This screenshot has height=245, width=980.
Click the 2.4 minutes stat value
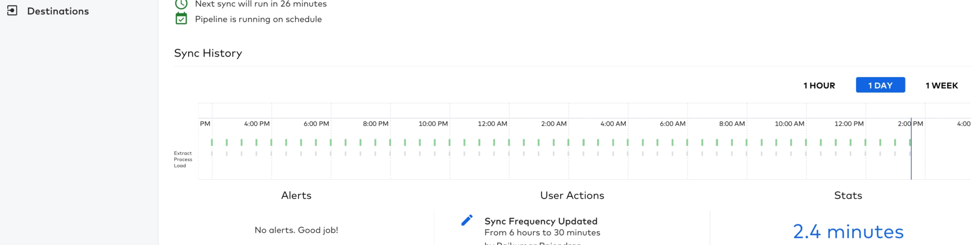pos(848,232)
